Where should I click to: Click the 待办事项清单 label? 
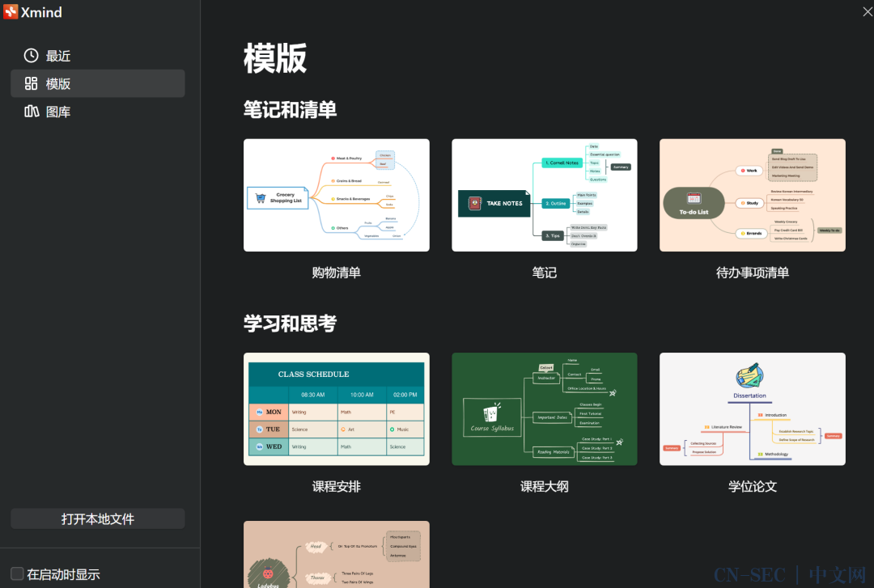coord(753,273)
